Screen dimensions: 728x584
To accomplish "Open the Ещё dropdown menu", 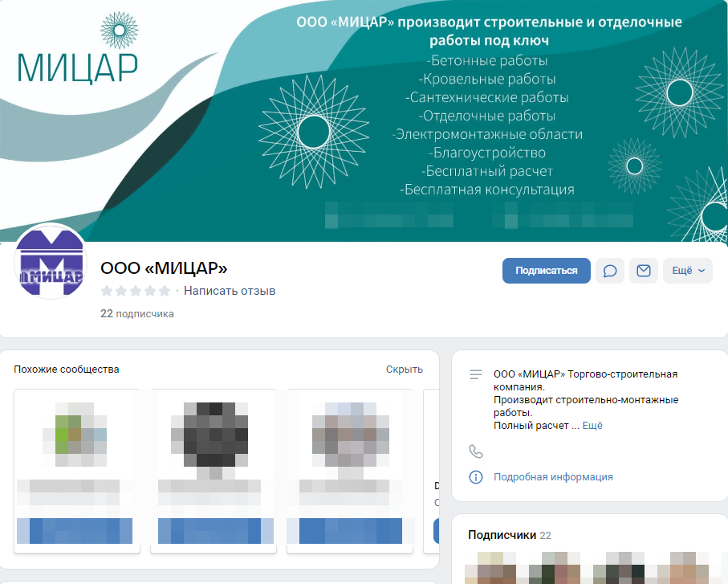I will [687, 270].
